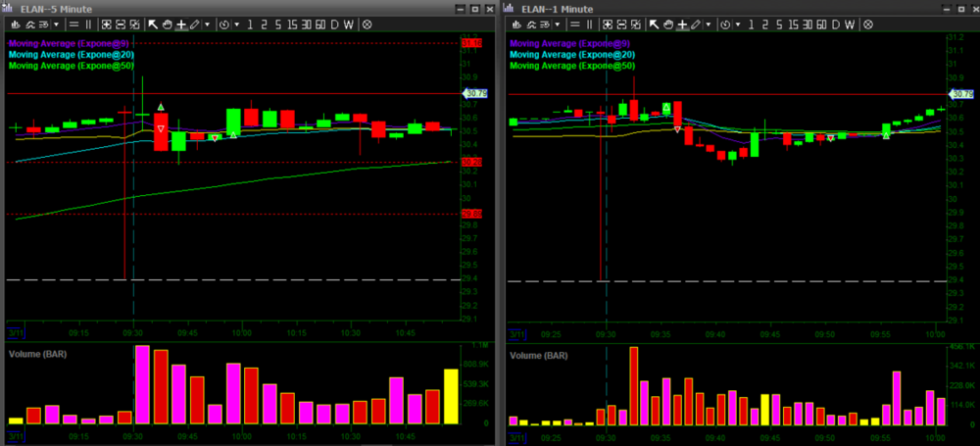
Task: Click the 3/11 date button under 5 Minute chart
Action: [x=15, y=330]
